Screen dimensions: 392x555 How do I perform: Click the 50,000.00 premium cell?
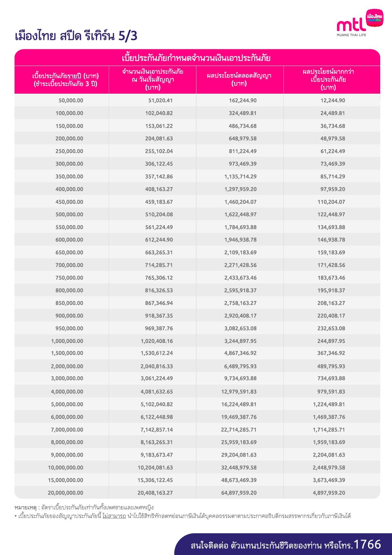tap(71, 101)
